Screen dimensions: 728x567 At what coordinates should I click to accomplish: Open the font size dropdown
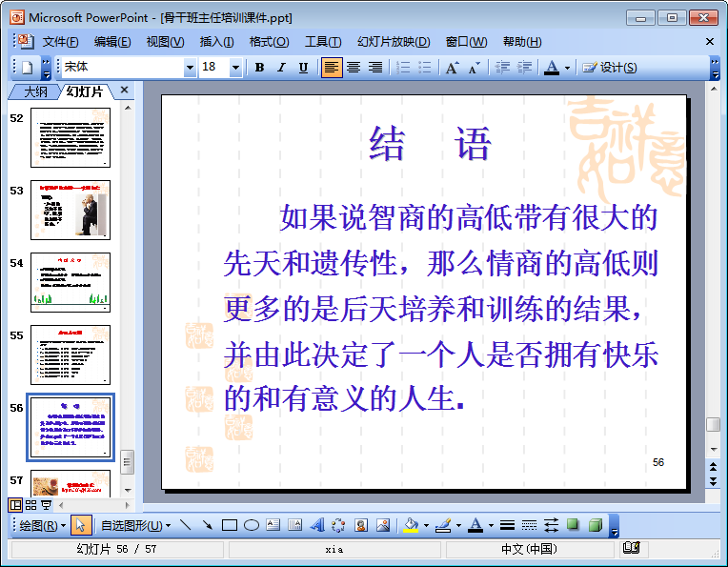235,68
